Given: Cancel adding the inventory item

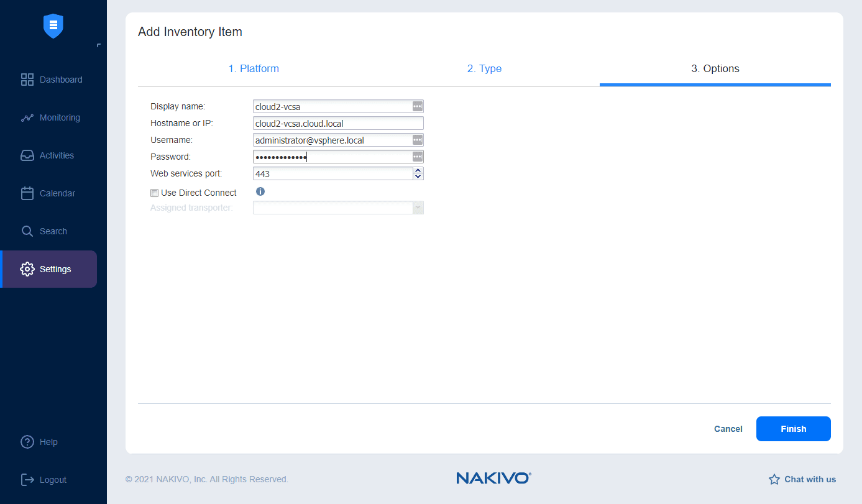Looking at the screenshot, I should [x=728, y=429].
